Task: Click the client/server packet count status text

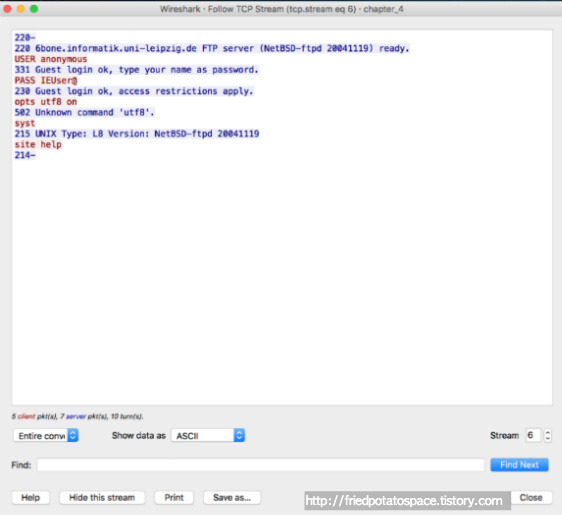Action: pos(77,416)
